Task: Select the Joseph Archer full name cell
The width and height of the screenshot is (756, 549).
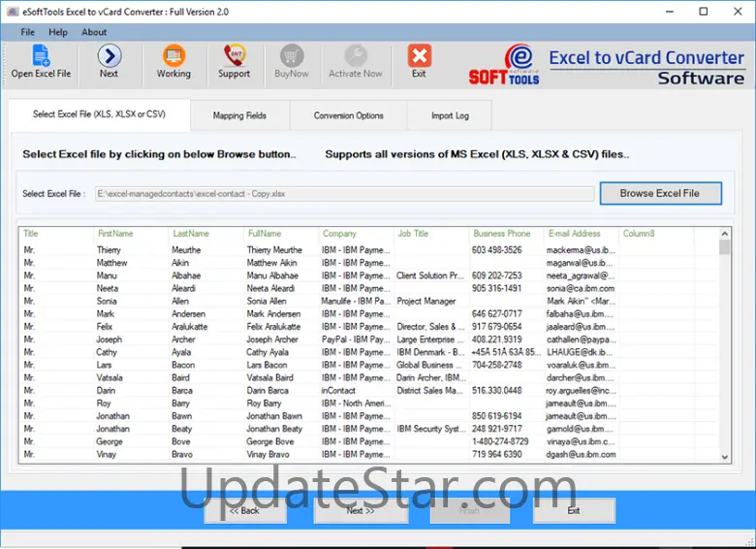Action: [x=272, y=339]
